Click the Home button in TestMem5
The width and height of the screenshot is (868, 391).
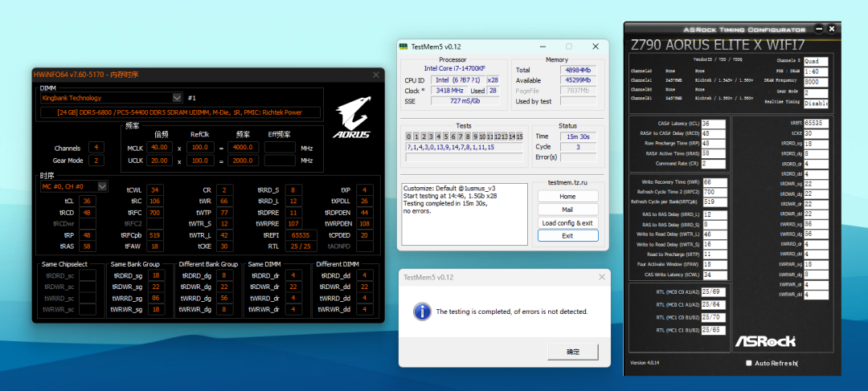point(567,197)
